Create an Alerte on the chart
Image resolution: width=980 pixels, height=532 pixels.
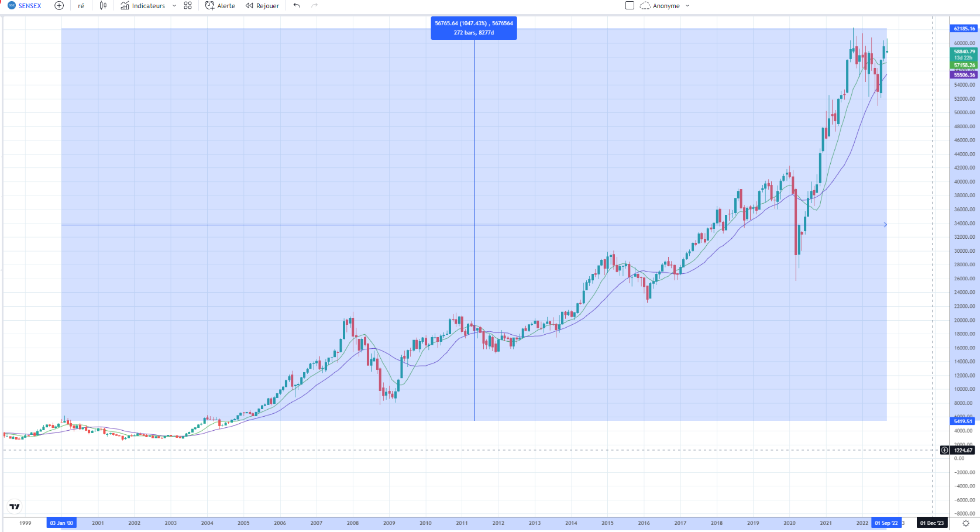(x=220, y=6)
